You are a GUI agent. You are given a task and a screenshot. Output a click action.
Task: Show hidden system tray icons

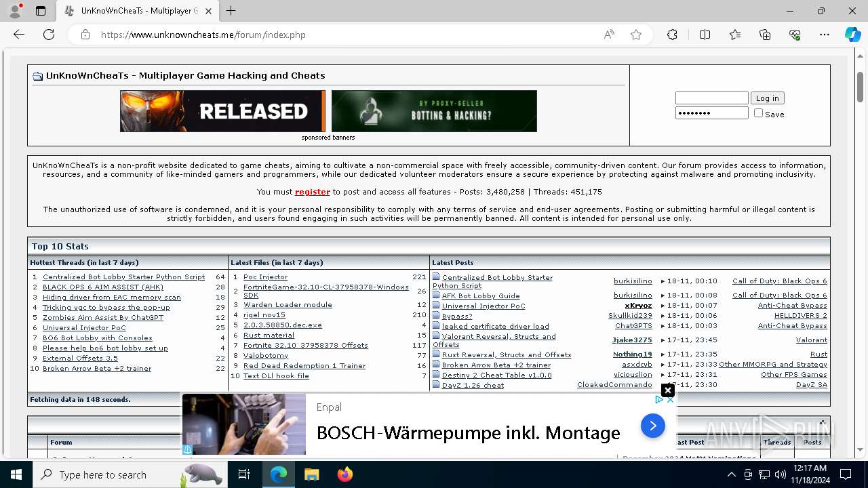[731, 475]
